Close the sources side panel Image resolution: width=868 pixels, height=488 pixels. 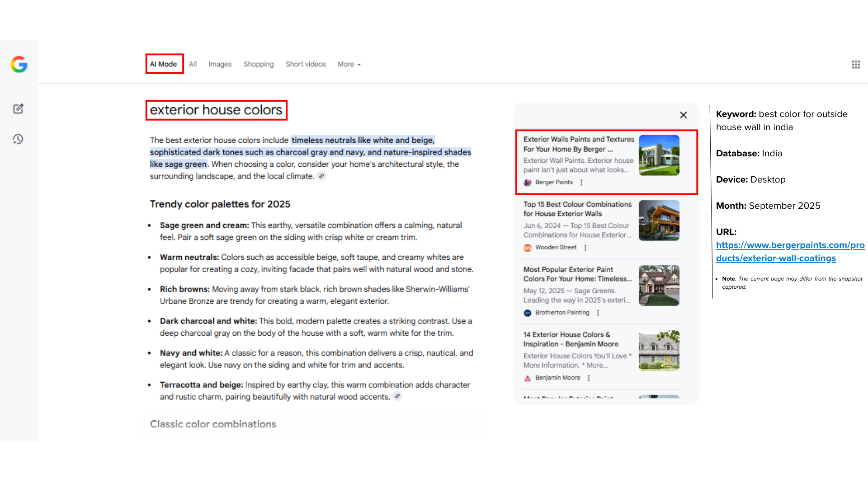[x=683, y=115]
